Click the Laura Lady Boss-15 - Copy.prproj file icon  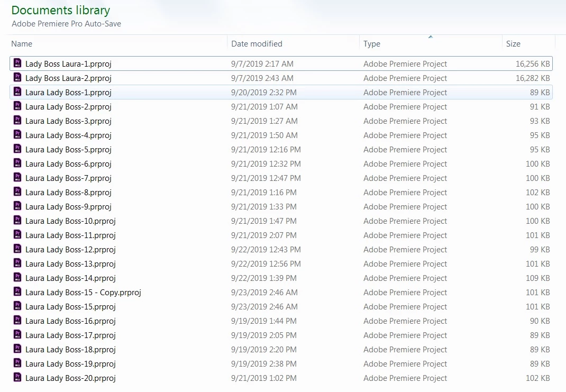coord(17,291)
